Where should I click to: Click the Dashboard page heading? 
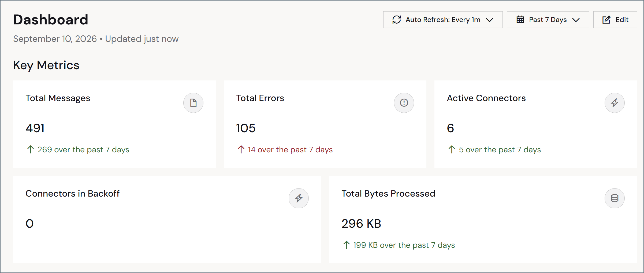pyautogui.click(x=51, y=20)
